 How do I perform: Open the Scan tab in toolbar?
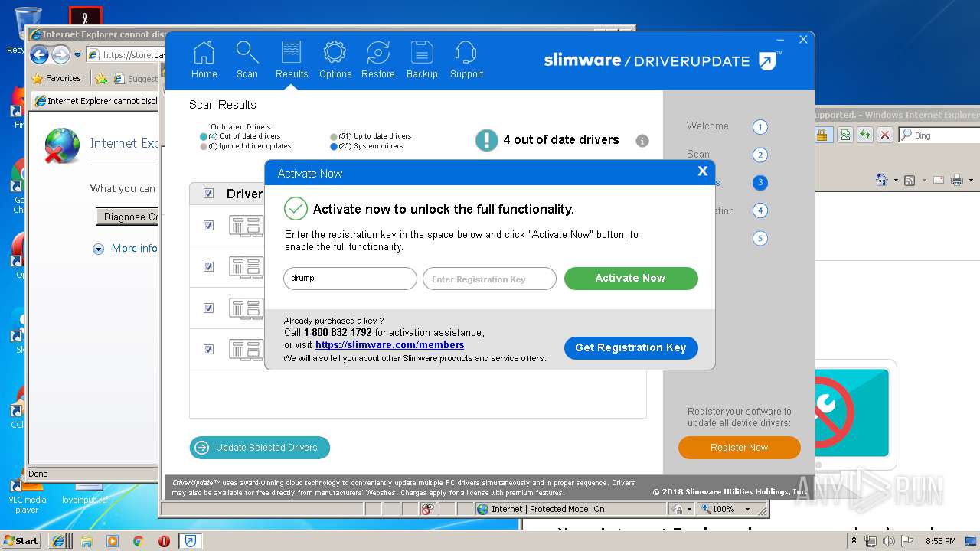(x=247, y=60)
